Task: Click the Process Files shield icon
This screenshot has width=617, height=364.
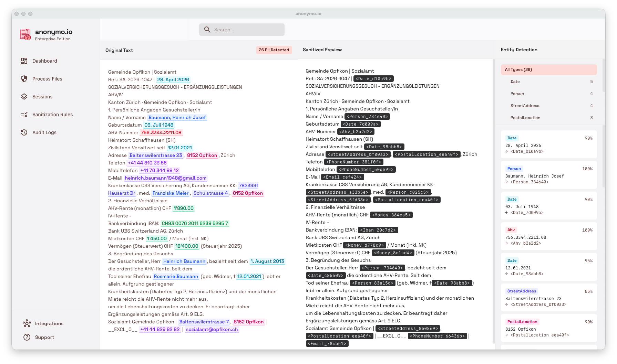Action: click(24, 79)
